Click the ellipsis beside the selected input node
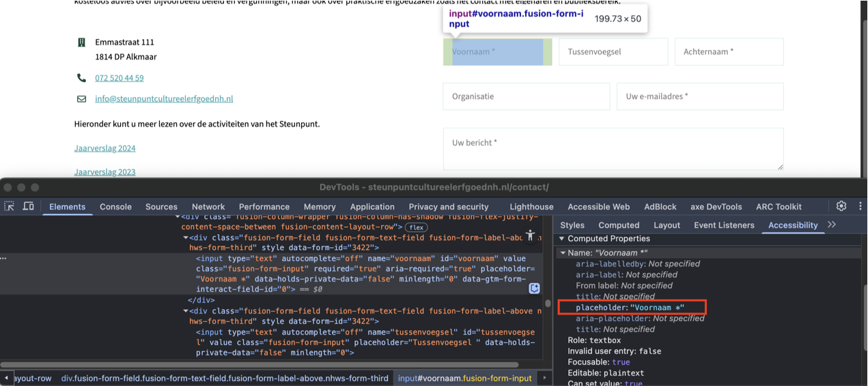Viewport: 868px width, 386px height. tap(5, 258)
